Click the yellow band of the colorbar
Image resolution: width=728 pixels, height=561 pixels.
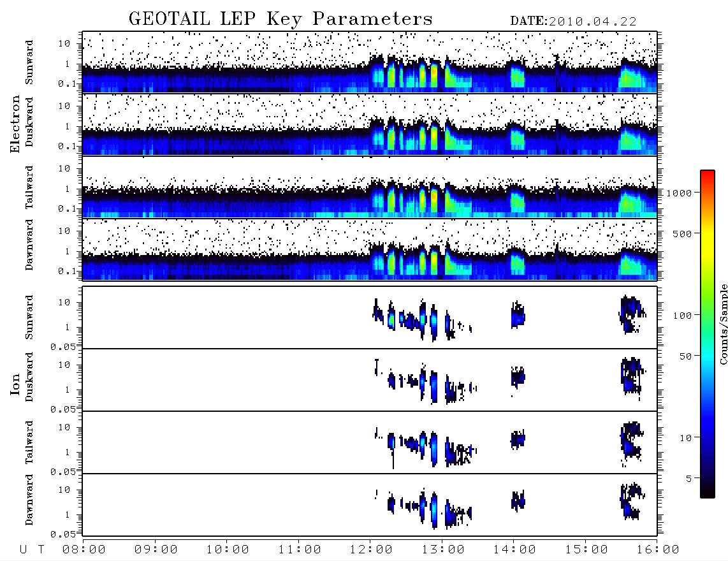[x=708, y=242]
